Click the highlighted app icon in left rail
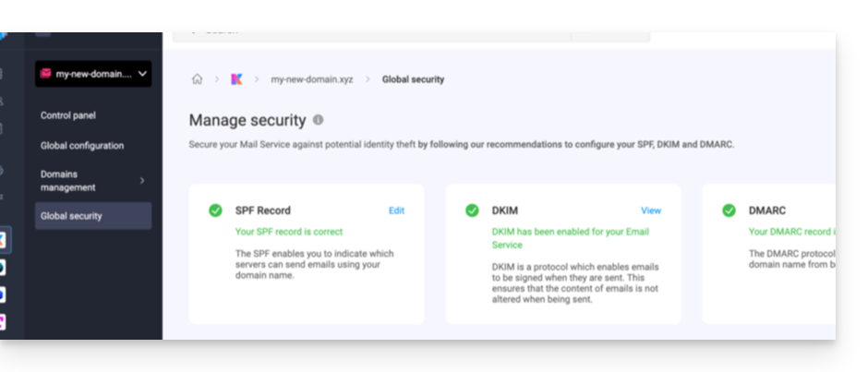The image size is (868, 372). coord(2,240)
